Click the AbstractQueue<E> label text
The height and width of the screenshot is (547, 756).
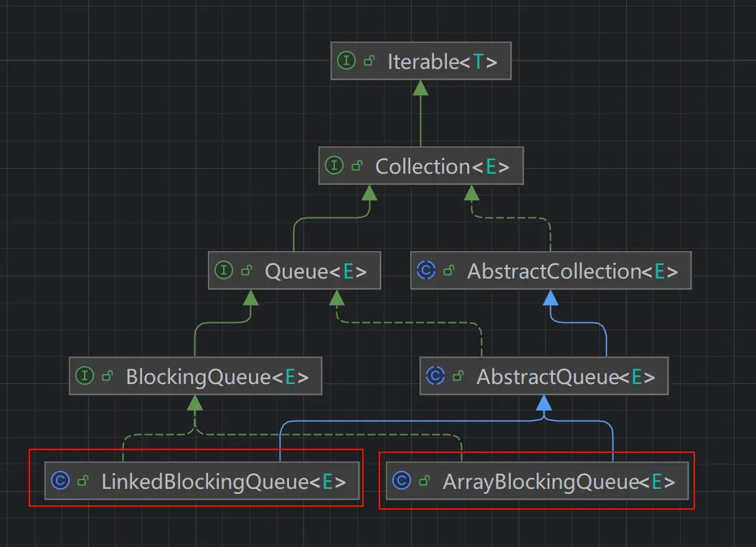pos(565,377)
